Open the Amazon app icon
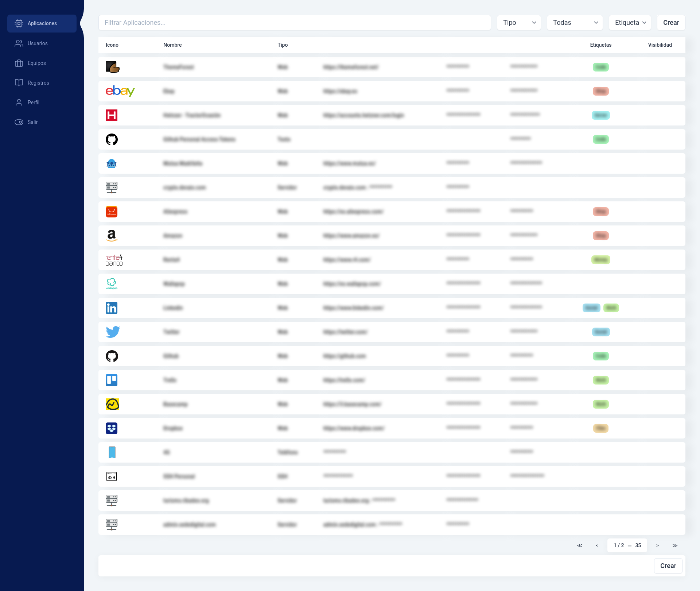The width and height of the screenshot is (700, 591). pyautogui.click(x=112, y=236)
